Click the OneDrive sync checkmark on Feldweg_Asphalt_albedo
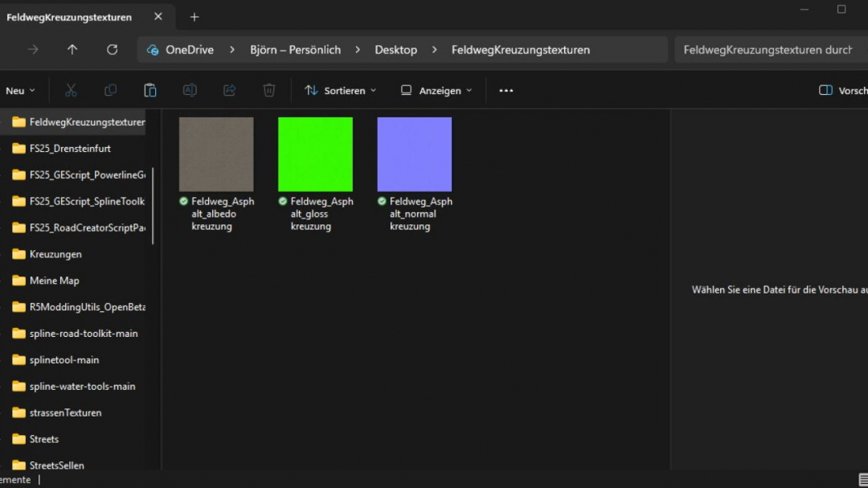 (183, 201)
